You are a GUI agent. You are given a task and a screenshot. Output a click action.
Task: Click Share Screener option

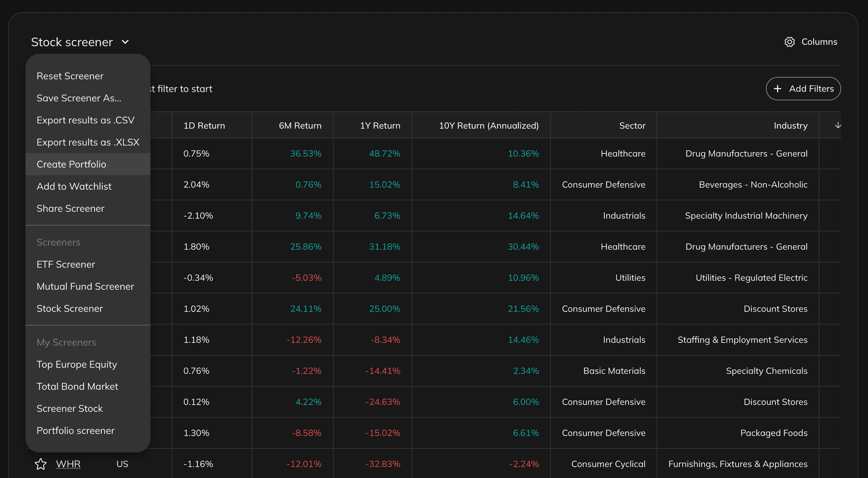coord(70,208)
